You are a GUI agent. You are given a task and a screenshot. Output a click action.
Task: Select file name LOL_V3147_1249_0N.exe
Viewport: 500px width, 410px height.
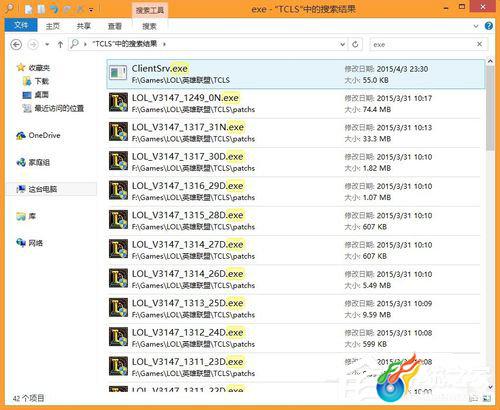tap(185, 98)
